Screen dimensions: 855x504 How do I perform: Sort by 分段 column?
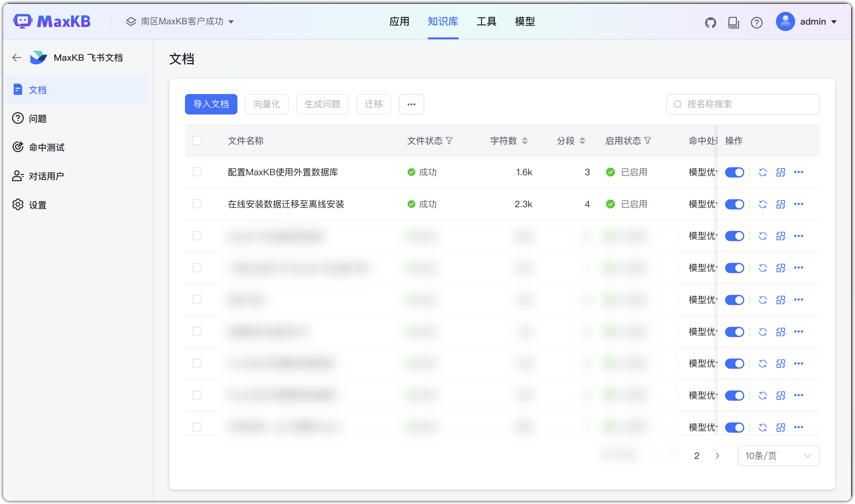[x=582, y=141]
